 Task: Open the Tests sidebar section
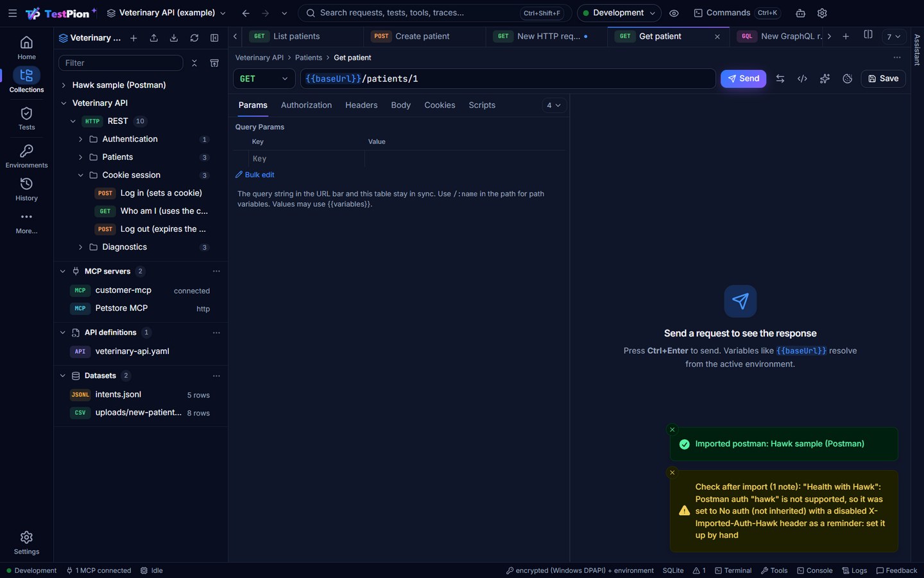[x=26, y=118]
